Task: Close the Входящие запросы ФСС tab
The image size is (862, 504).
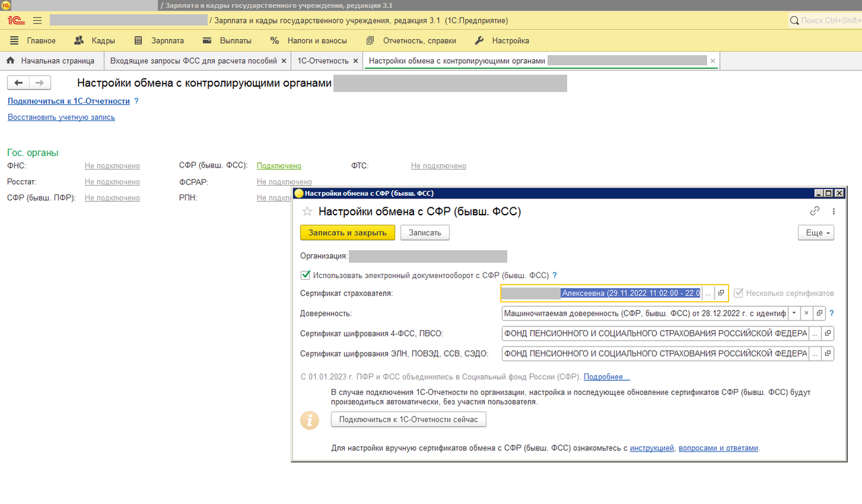Action: click(284, 61)
